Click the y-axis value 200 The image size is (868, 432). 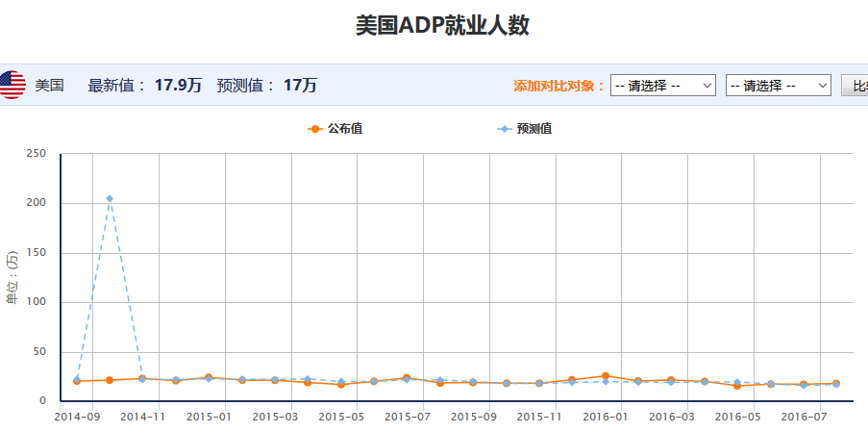(36, 203)
